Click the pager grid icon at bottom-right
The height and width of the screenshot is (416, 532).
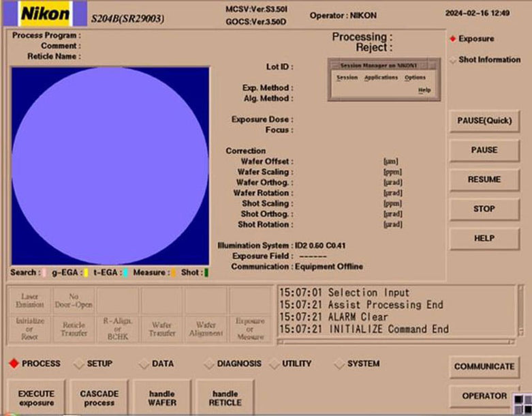click(x=522, y=403)
